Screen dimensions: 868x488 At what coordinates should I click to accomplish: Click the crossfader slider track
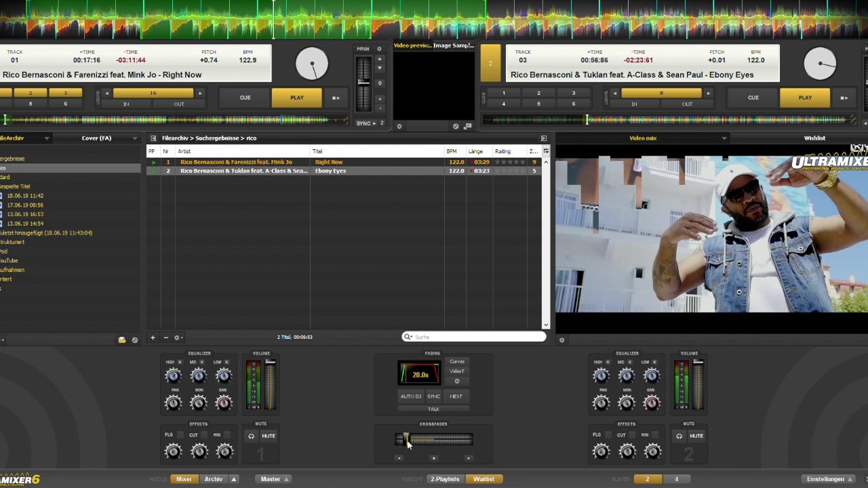pos(441,440)
